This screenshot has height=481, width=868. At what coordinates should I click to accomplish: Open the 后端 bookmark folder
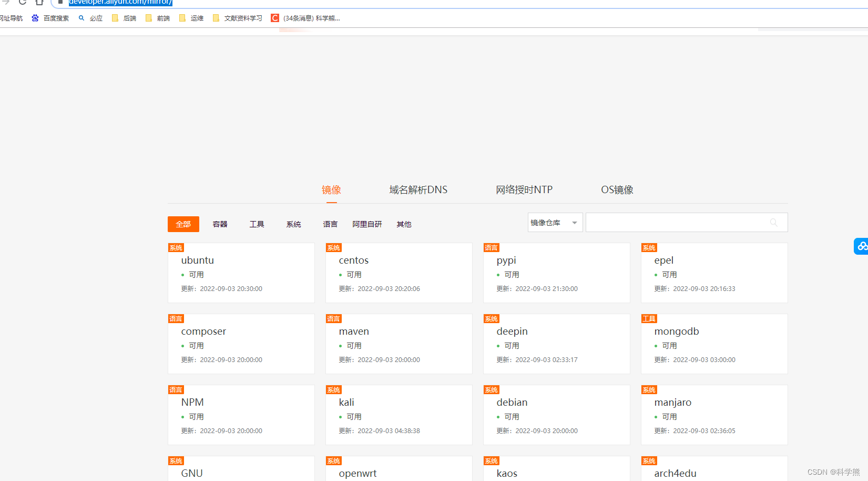tap(124, 18)
